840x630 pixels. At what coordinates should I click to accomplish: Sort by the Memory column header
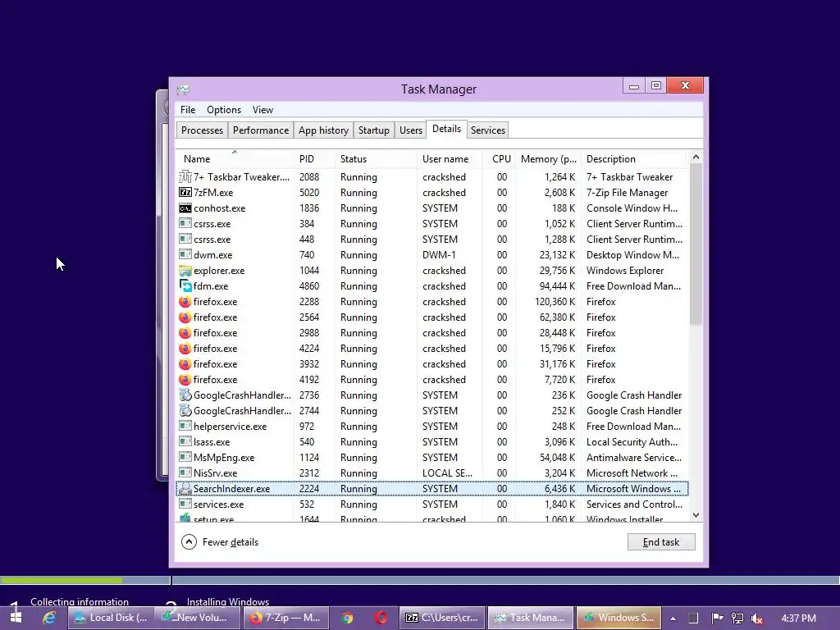tap(549, 159)
